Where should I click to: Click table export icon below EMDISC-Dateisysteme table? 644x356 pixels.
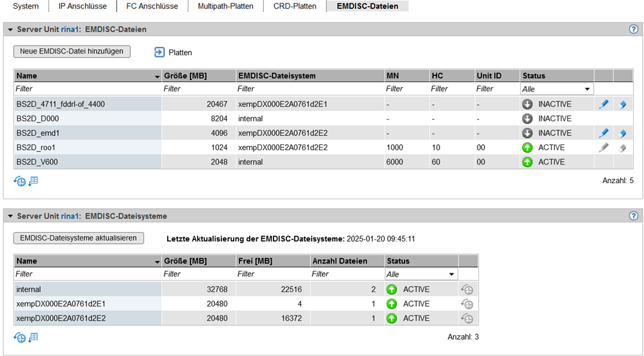click(x=34, y=337)
